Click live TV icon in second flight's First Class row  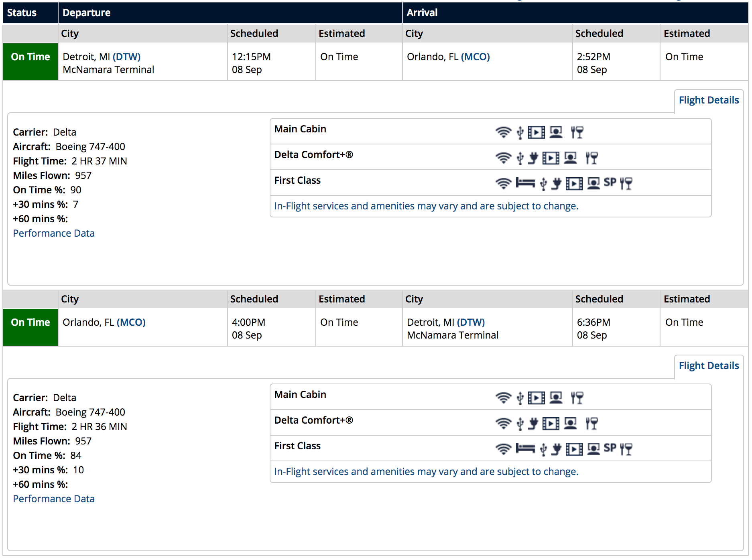point(593,449)
